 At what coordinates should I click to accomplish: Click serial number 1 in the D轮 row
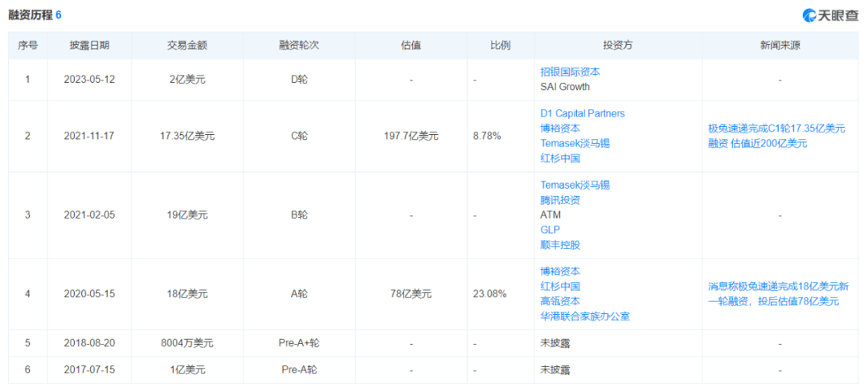click(27, 79)
